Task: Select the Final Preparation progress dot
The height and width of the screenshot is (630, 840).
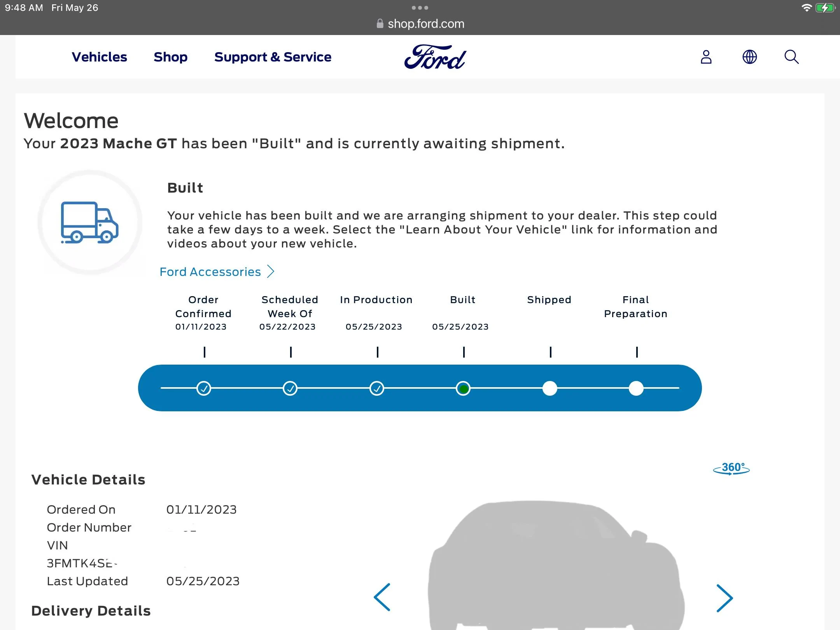Action: tap(636, 388)
